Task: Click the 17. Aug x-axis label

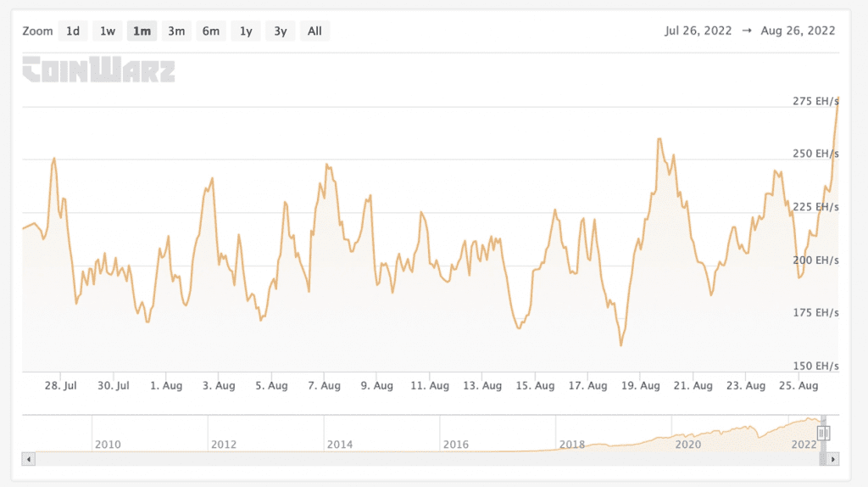Action: [587, 385]
